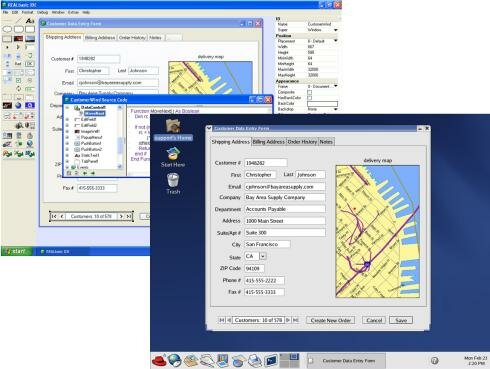Switch to Notes tab in the Linux form
490x369 pixels.
point(326,142)
